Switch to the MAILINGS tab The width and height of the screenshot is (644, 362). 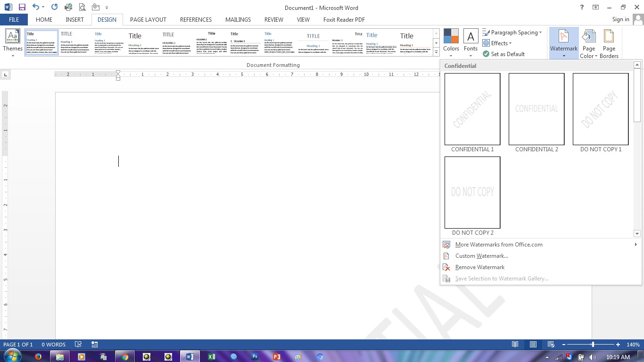pos(238,19)
